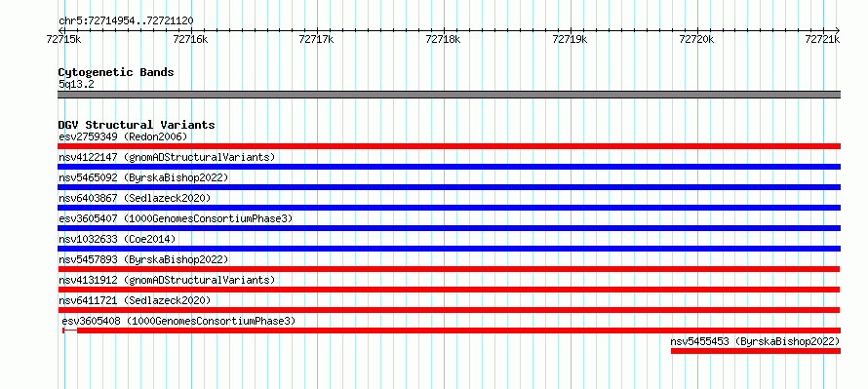
Task: Open the nsv6411721 (Sedlazeck2020) label
Action: [x=135, y=300]
